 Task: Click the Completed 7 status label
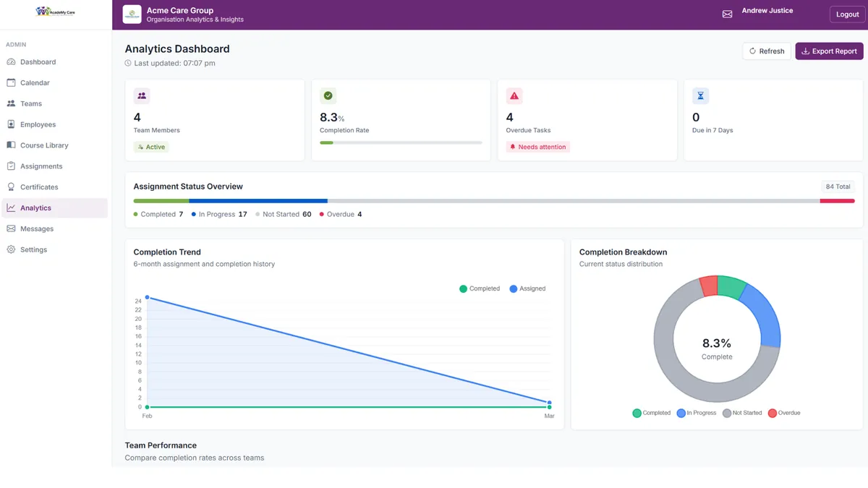point(158,215)
